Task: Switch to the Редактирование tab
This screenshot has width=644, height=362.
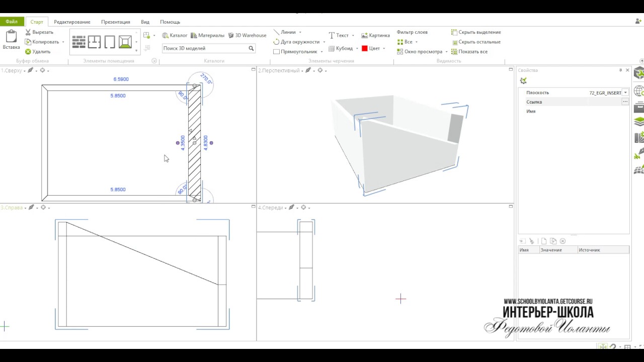Action: pos(72,22)
